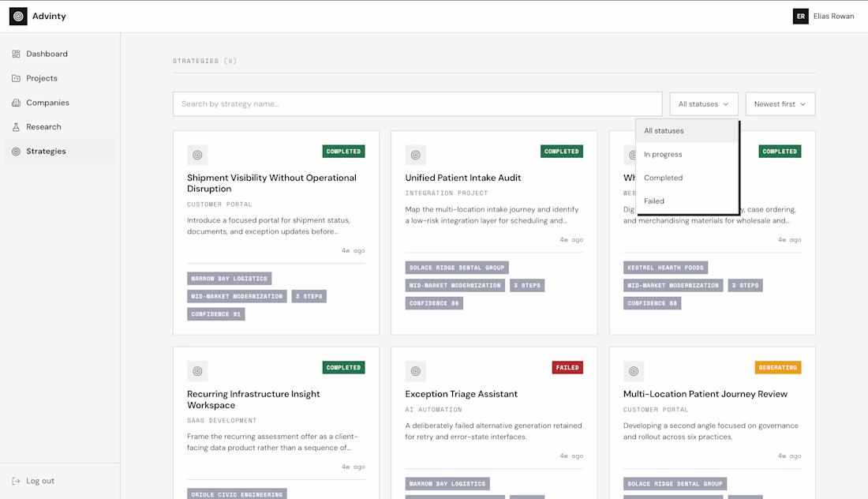Viewport: 868px width, 499px height.
Task: Open Multi-Location Patient Journey Review card
Action: (x=705, y=394)
